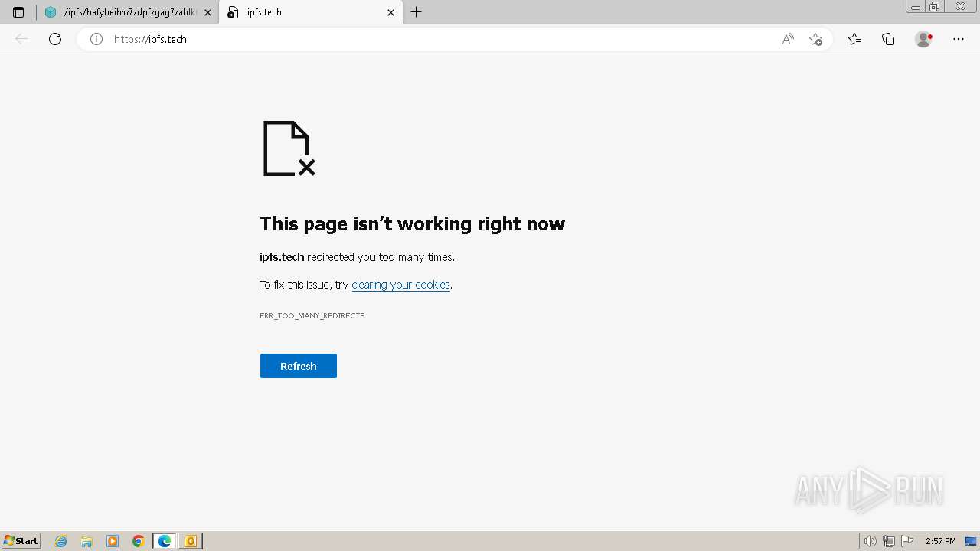980x551 pixels.
Task: Add this page to favorites star
Action: point(815,39)
